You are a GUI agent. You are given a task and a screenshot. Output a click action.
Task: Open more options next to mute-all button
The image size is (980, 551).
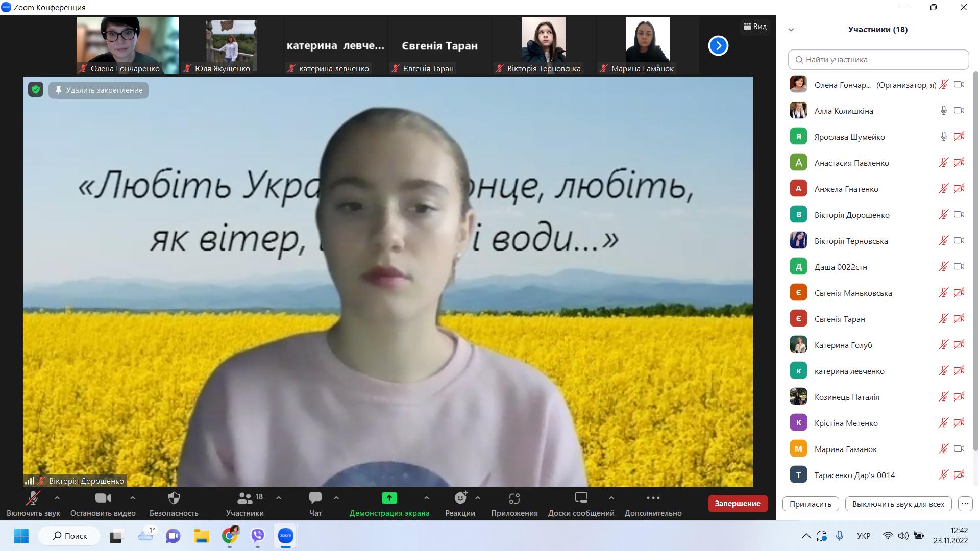coord(965,504)
